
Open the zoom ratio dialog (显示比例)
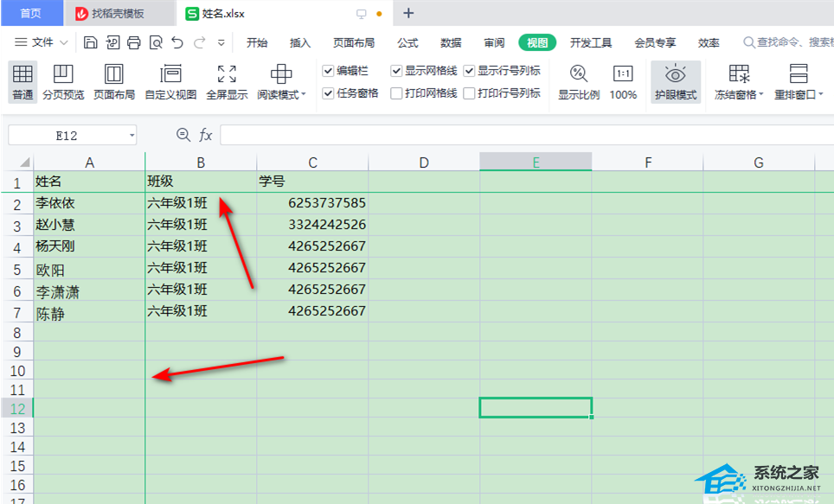pyautogui.click(x=579, y=82)
